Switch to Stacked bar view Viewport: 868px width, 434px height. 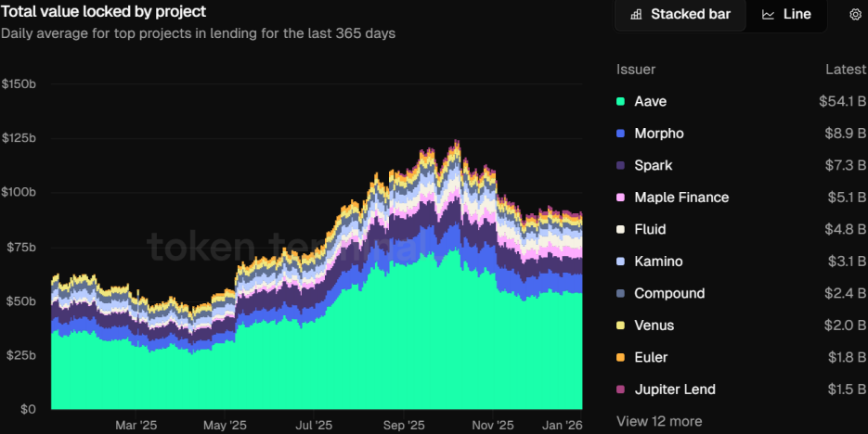690,15
